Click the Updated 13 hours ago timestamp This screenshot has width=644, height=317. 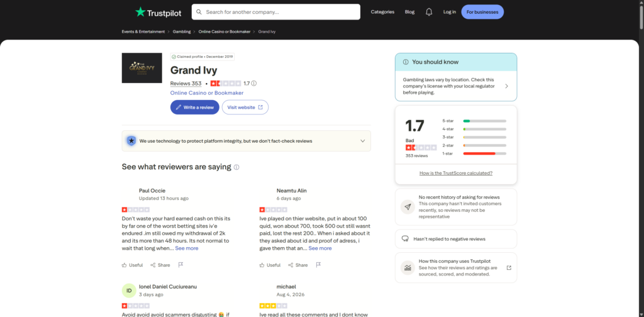[164, 198]
